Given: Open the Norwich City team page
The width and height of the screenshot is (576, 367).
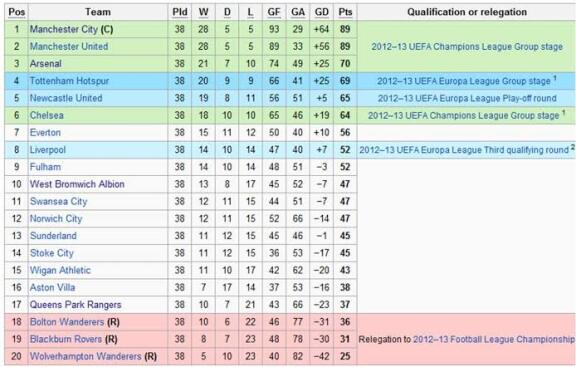Looking at the screenshot, I should [x=56, y=219].
